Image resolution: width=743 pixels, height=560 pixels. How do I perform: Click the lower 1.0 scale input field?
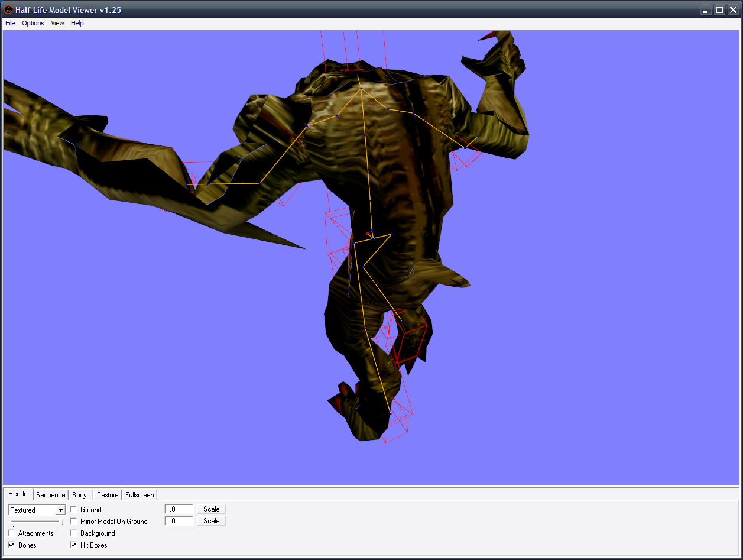(x=179, y=521)
